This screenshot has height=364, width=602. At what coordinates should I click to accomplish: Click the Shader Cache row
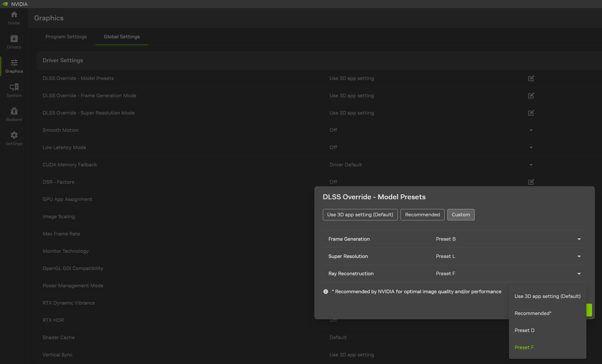click(273, 338)
